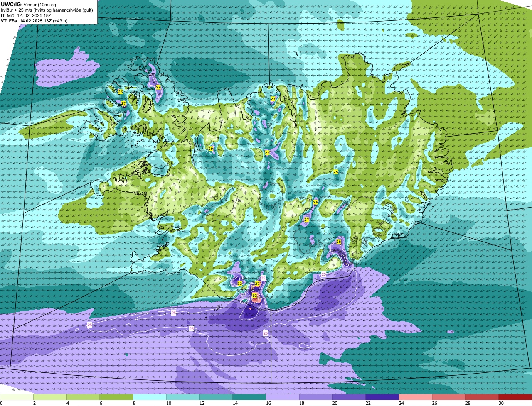Screen dimensions: 532x406
Task: Click the color-scale tick label 2
Action: pos(34,403)
